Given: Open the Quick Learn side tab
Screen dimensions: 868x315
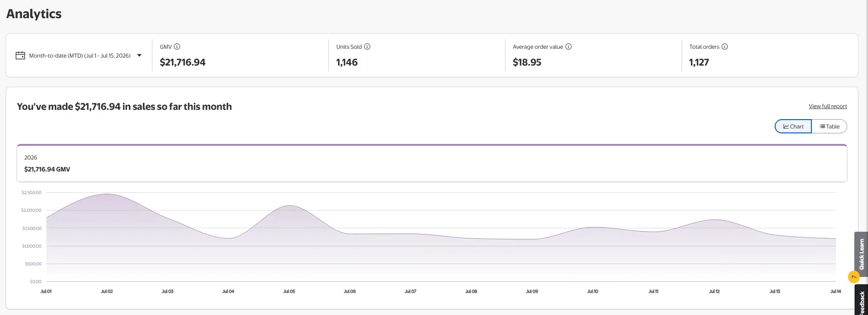Looking at the screenshot, I should (861, 254).
